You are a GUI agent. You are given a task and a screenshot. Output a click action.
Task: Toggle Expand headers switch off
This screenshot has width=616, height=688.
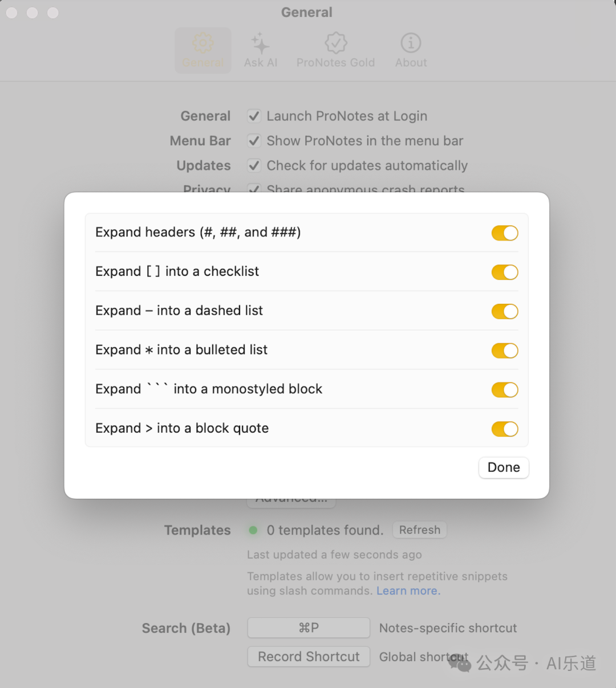(505, 233)
